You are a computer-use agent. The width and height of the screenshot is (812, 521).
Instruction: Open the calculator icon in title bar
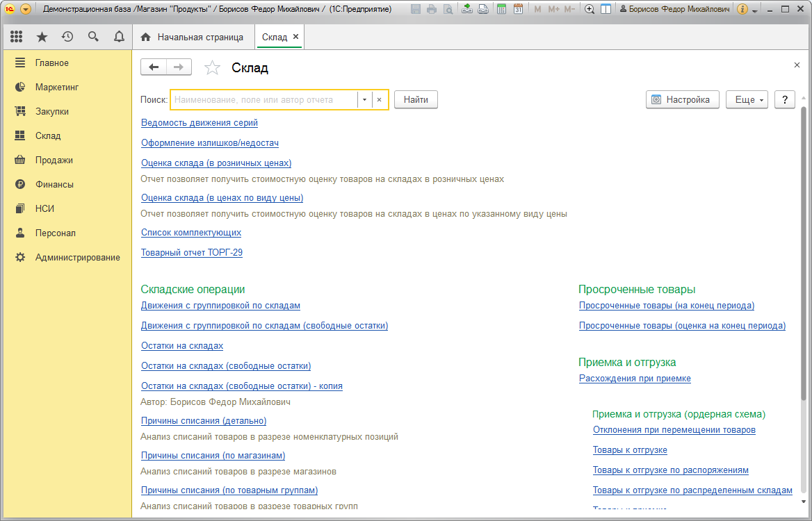pyautogui.click(x=501, y=9)
